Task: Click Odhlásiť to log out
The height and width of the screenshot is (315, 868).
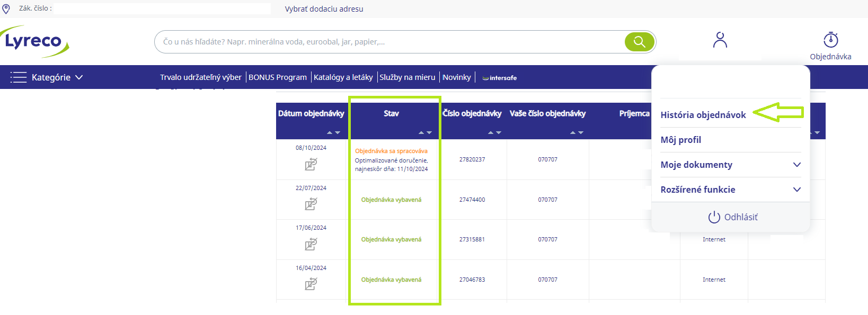Action: [741, 217]
